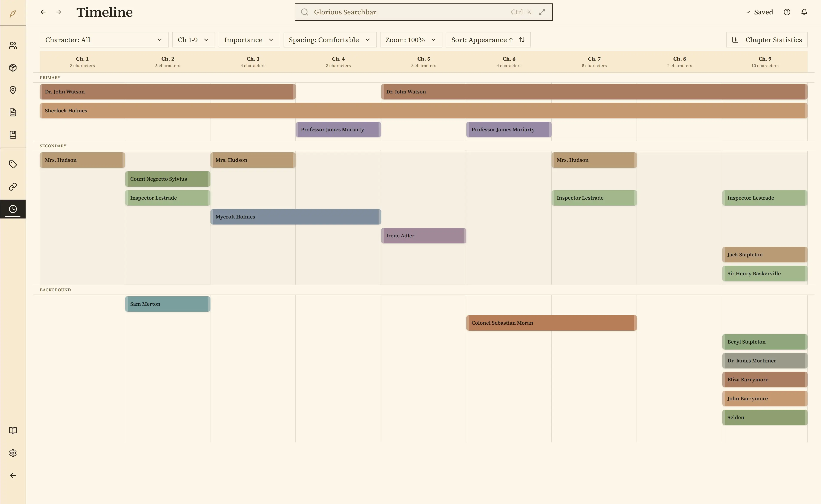
Task: Expand the search bar with the fullscreen arrow
Action: tap(542, 12)
